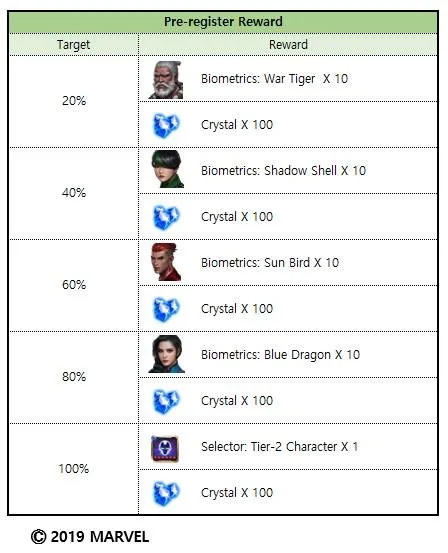Click the Reward column header

click(288, 45)
